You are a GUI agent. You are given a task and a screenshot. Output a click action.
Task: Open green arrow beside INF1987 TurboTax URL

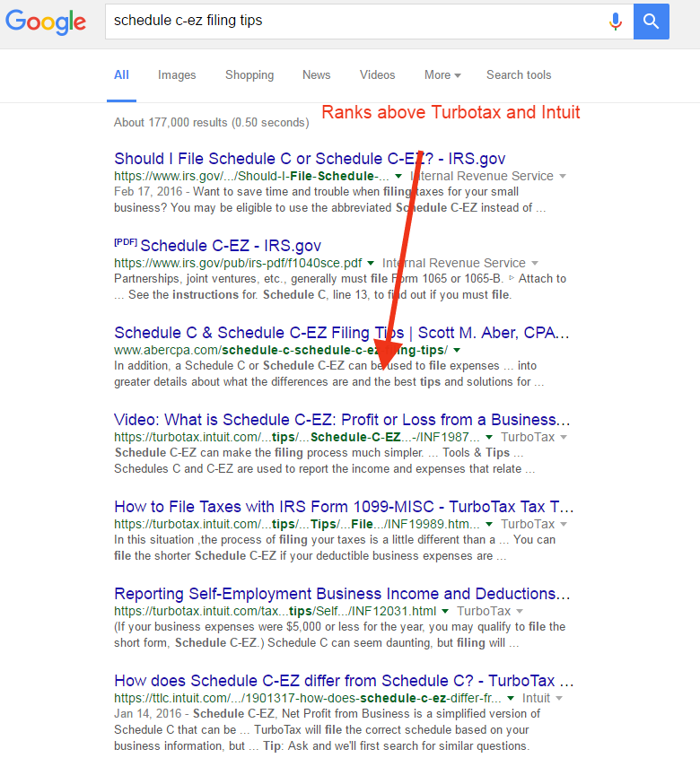pyautogui.click(x=489, y=437)
